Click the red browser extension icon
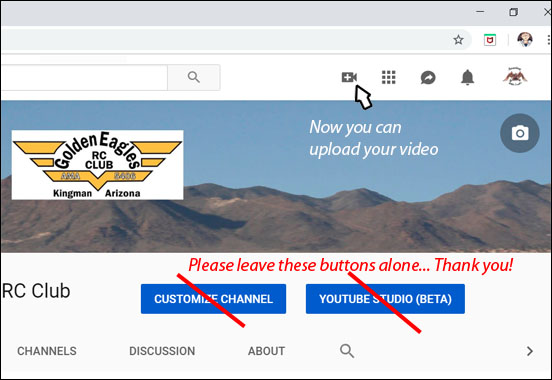This screenshot has height=380, width=552. click(x=490, y=40)
